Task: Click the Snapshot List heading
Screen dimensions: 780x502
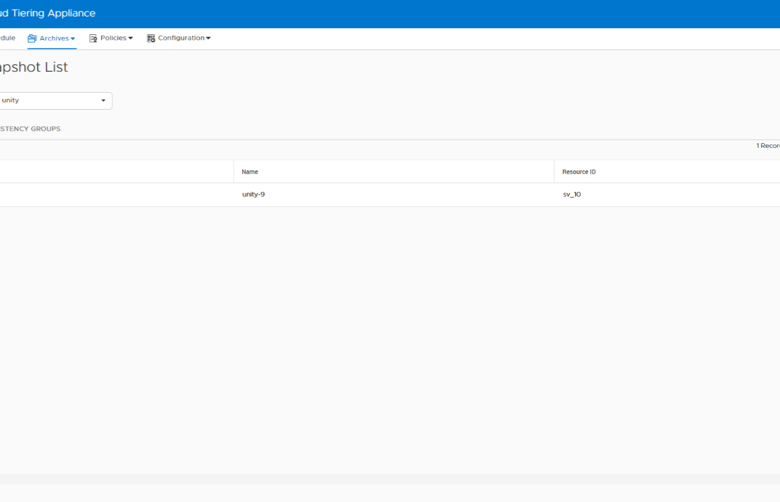Action: (x=34, y=67)
